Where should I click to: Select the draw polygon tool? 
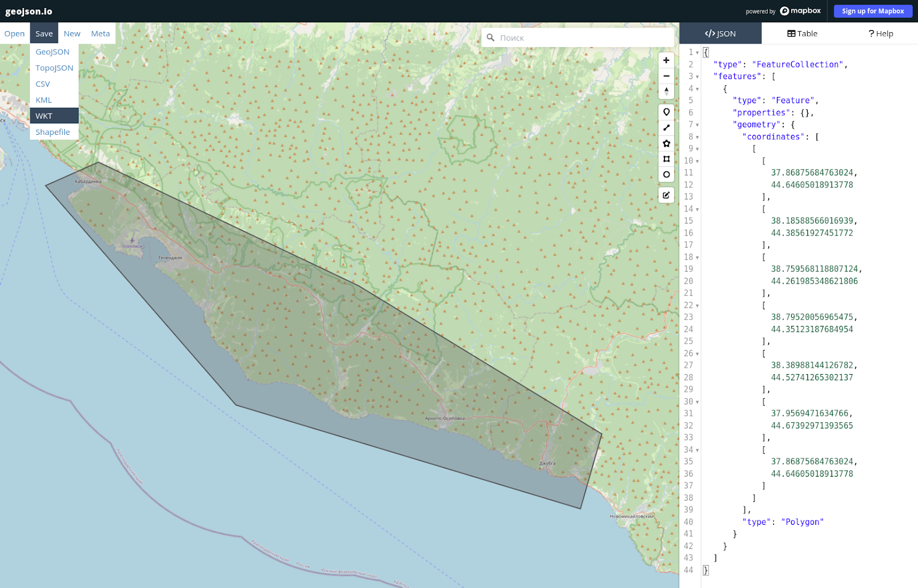coord(666,143)
